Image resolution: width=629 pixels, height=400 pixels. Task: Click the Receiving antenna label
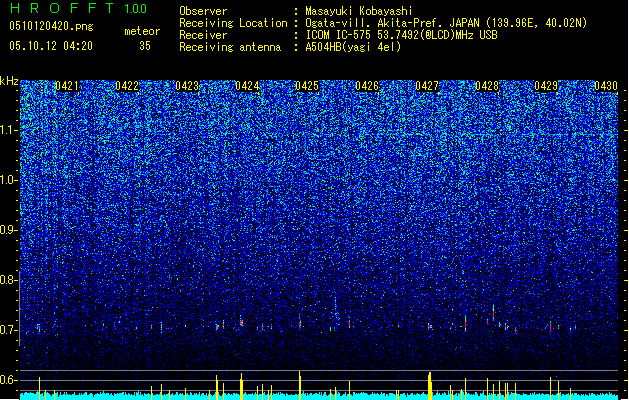click(x=230, y=47)
